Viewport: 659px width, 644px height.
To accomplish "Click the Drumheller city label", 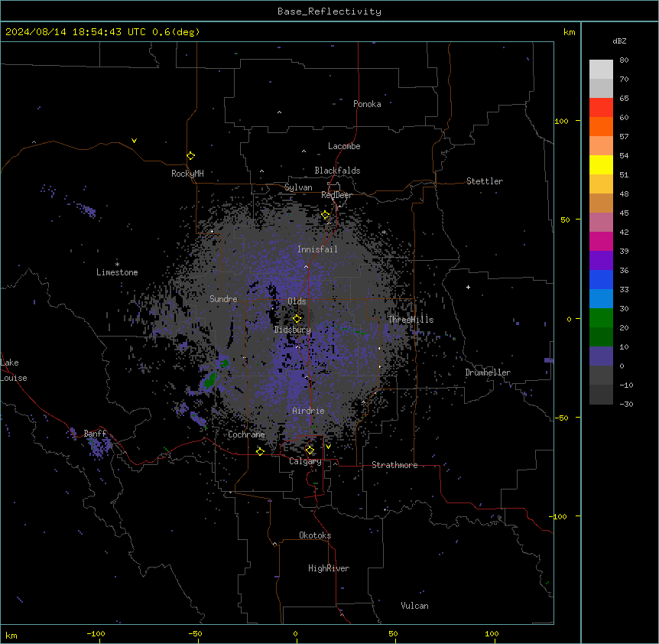I will (488, 372).
